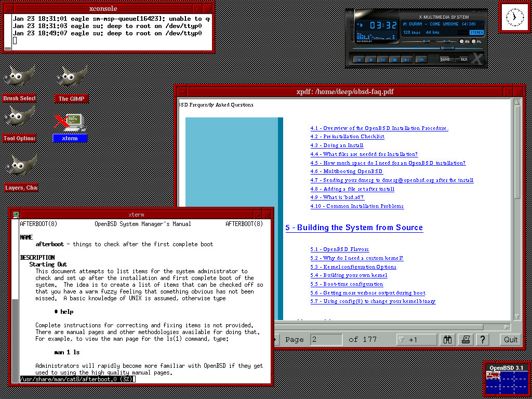Open link 4.8 Adding a file set
The image size is (532, 399).
pyautogui.click(x=352, y=189)
